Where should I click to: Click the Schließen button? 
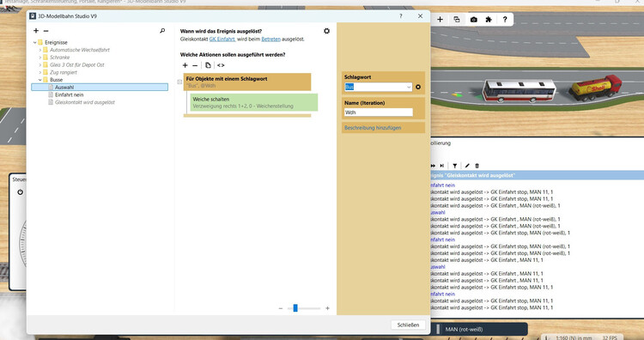(408, 325)
